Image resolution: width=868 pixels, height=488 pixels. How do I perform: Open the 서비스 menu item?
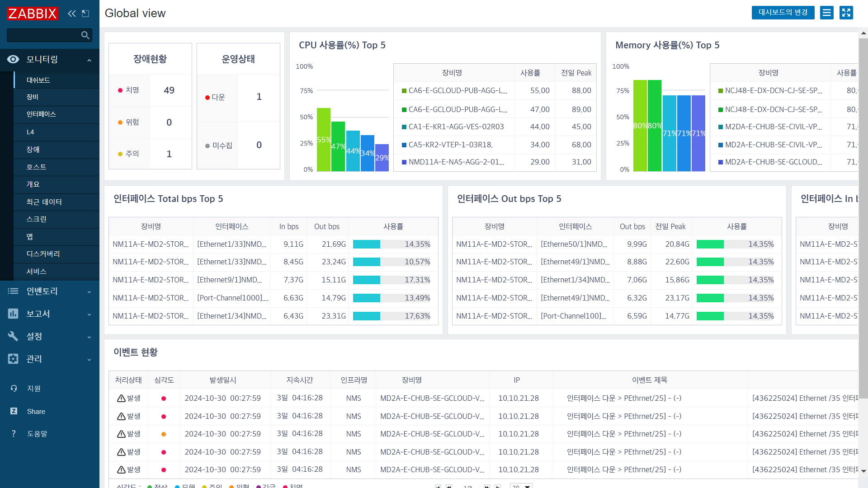click(x=57, y=272)
